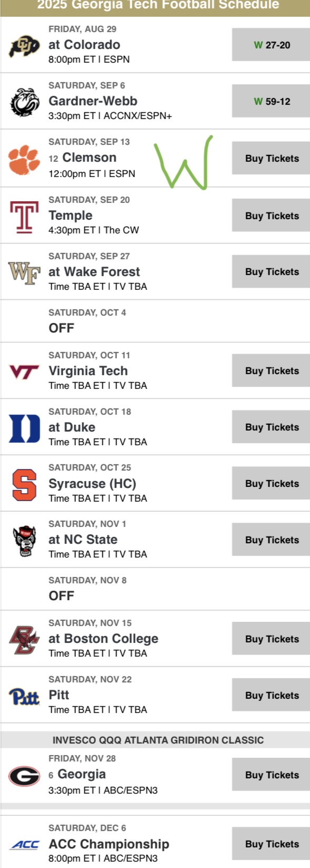Click the Virginia Tech VT logo
Screen dimensions: 310x868
pyautogui.click(x=24, y=372)
